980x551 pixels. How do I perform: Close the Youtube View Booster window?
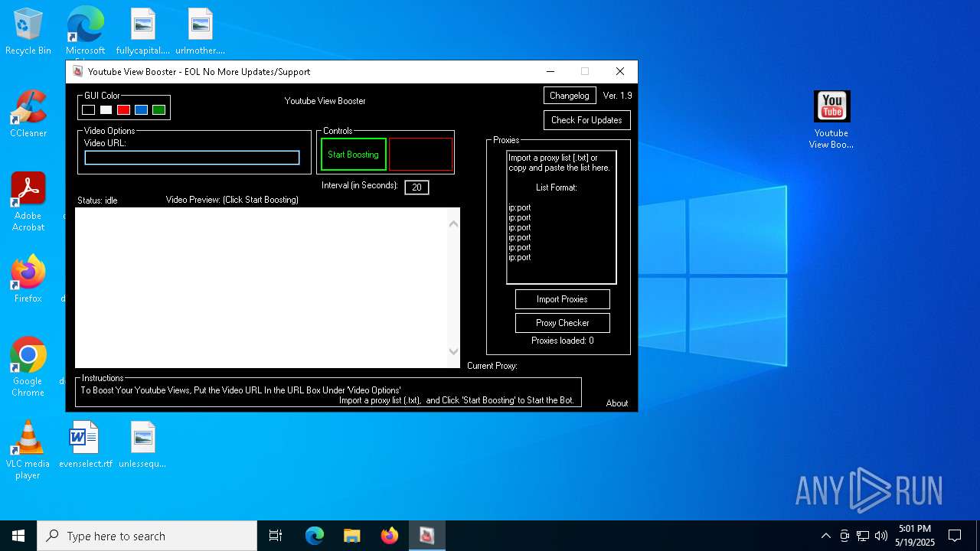pos(620,71)
